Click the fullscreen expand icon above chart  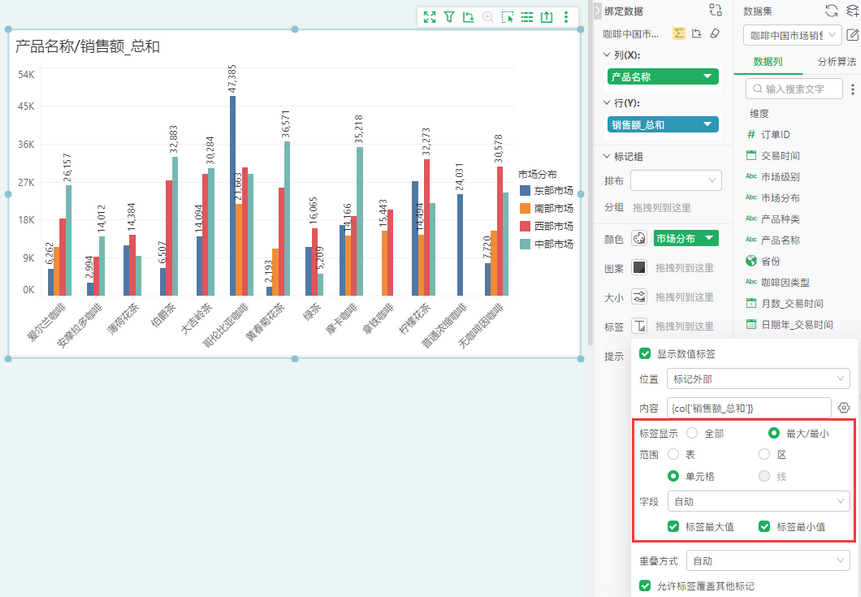coord(430,17)
